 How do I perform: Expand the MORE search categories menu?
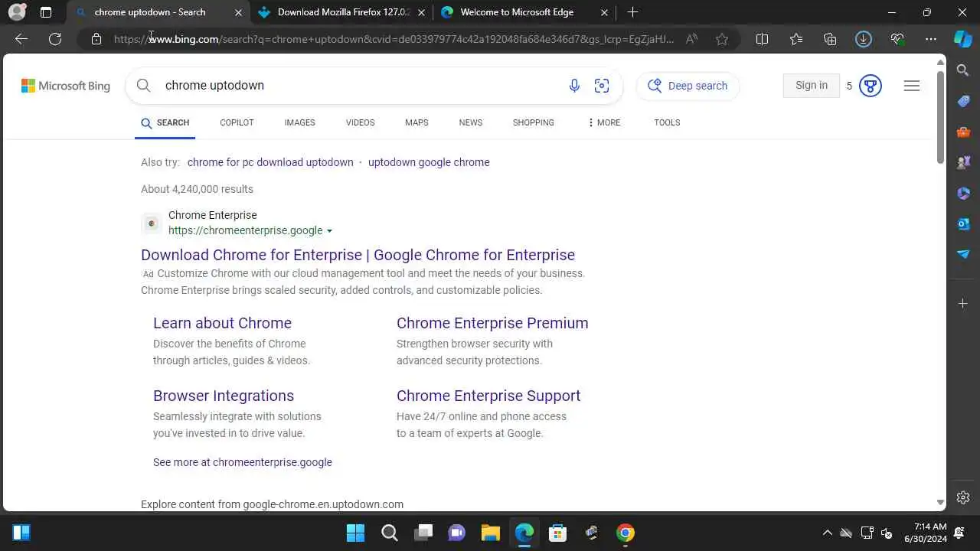pyautogui.click(x=604, y=122)
